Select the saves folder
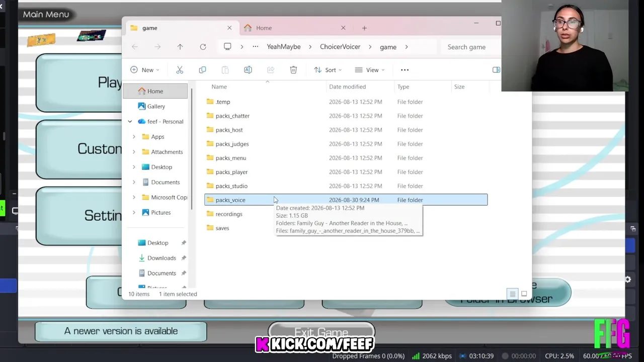 point(346,228)
